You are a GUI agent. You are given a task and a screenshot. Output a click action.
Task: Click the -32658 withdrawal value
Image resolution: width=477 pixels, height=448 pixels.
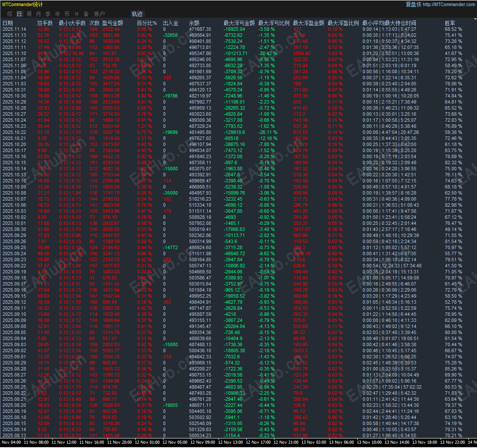pyautogui.click(x=170, y=35)
